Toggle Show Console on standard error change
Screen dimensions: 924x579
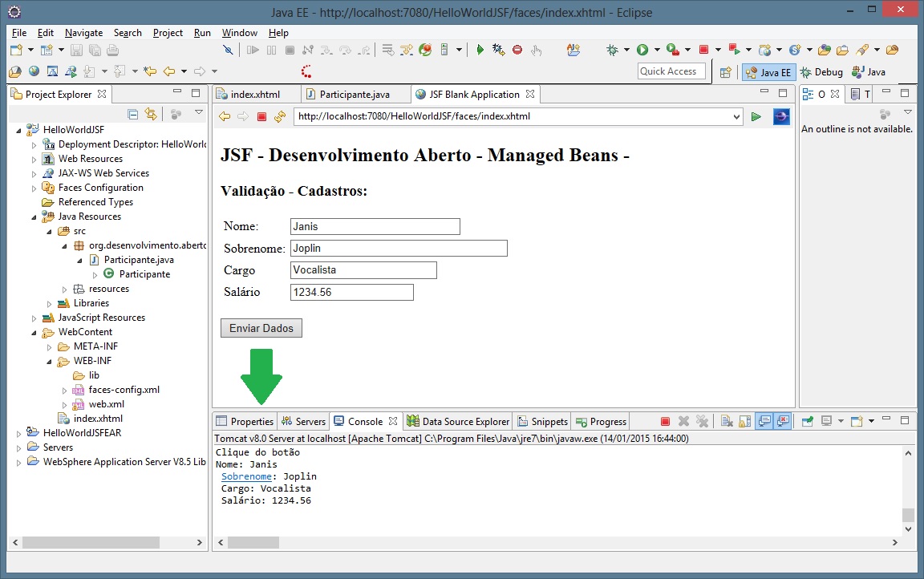point(783,422)
